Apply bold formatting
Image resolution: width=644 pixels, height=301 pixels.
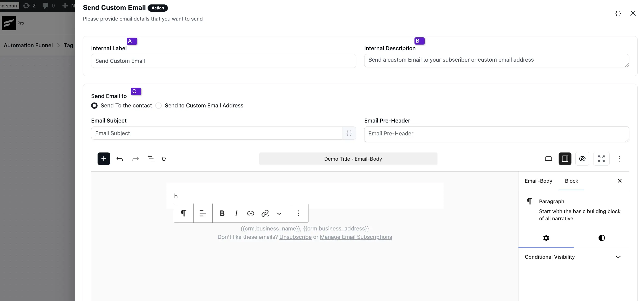(x=222, y=213)
